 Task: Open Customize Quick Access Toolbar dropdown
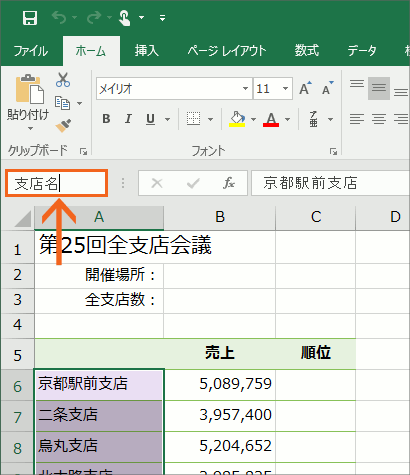162,18
